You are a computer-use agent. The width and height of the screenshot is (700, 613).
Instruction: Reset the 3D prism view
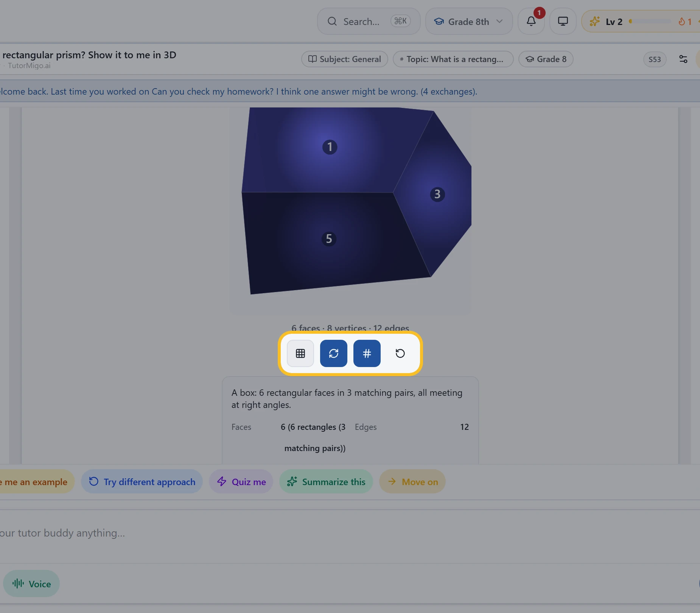coord(400,353)
